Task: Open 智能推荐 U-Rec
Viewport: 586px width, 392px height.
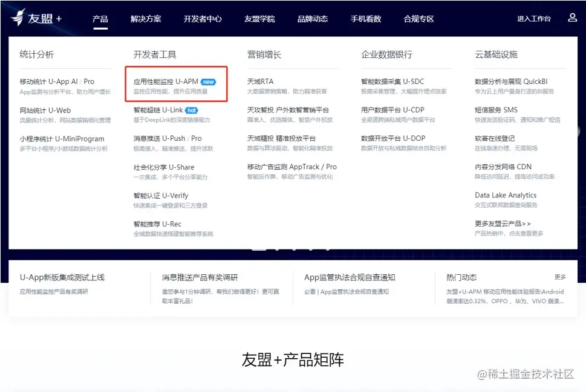Action: click(157, 223)
